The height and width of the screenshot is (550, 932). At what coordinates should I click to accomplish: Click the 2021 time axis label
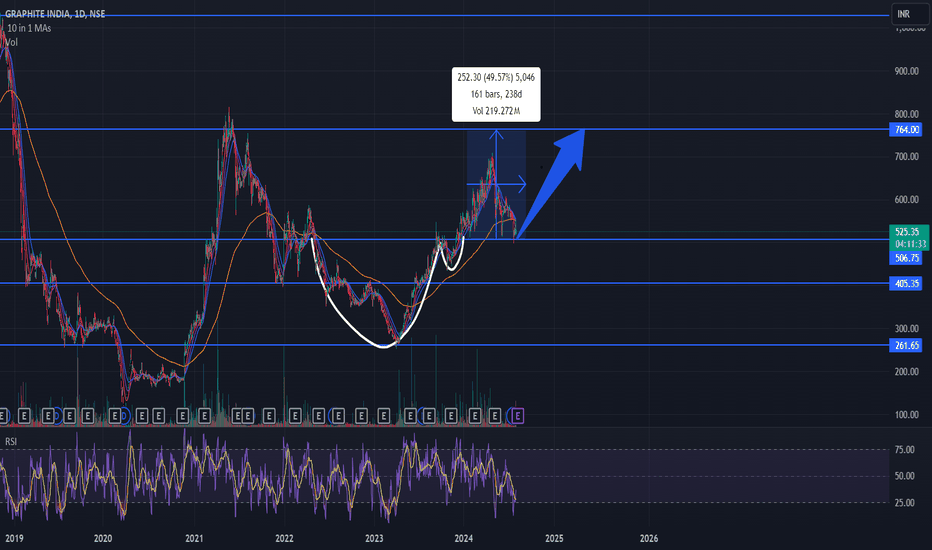194,538
